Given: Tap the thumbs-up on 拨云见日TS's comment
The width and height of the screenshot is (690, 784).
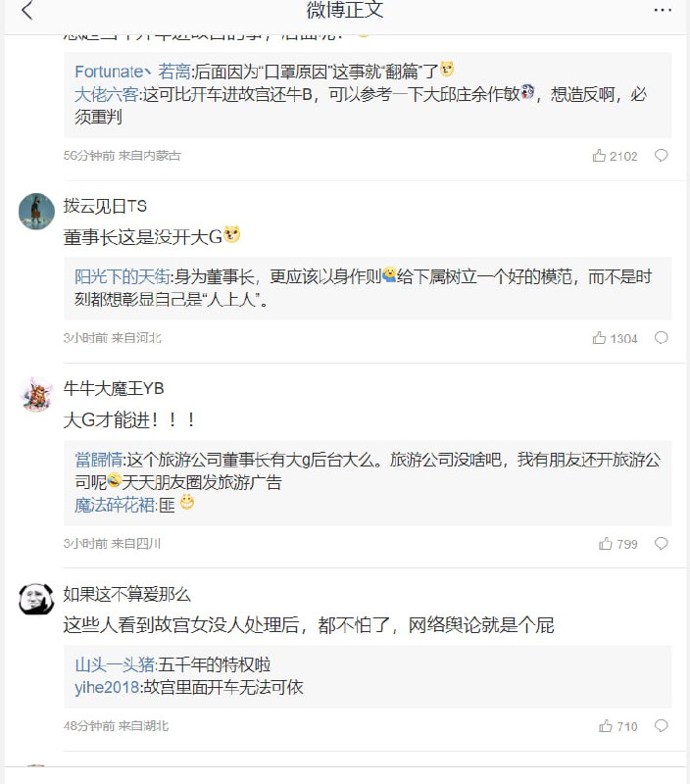Looking at the screenshot, I should point(599,337).
